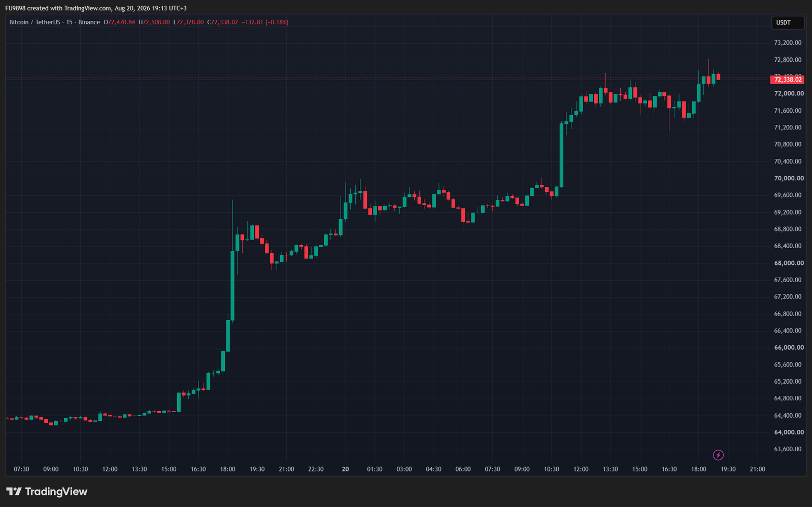The width and height of the screenshot is (812, 507).
Task: Click the 12:00 label on right side of time axis
Action: click(581, 469)
